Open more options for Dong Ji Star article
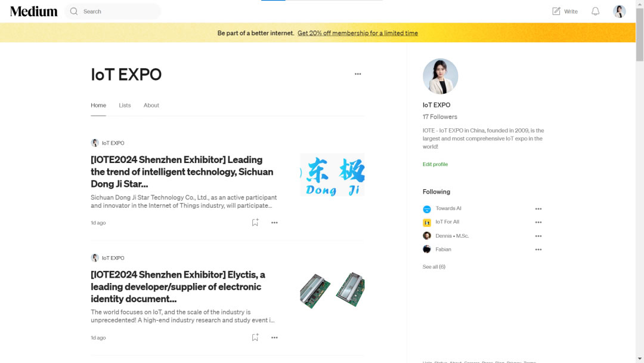The image size is (644, 363). tap(274, 223)
